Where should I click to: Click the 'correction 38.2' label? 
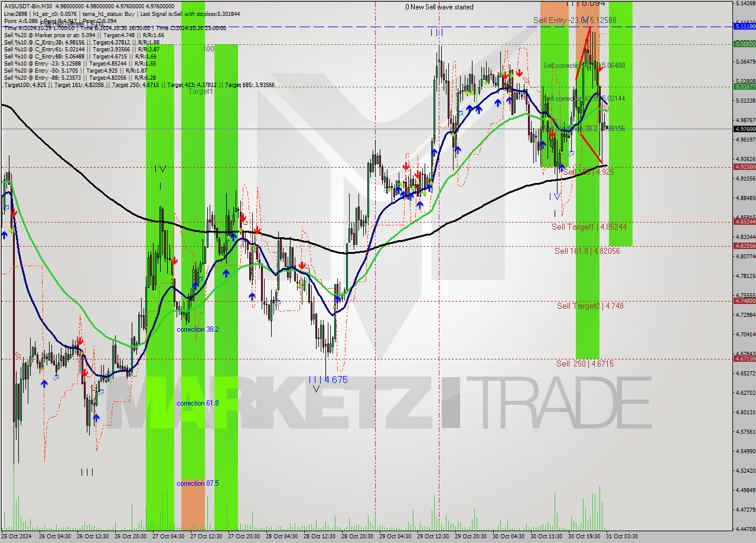[x=198, y=329]
